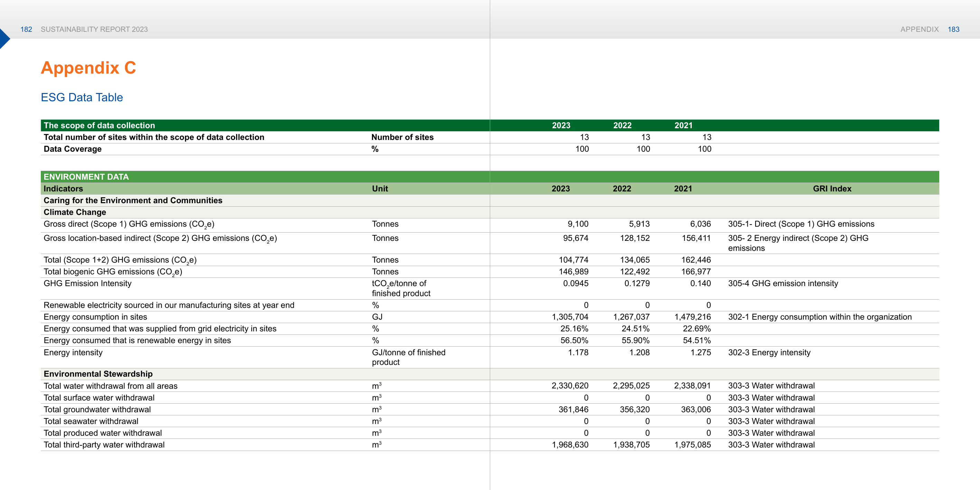980x490 pixels.
Task: Click 'Total biogenic GHG emissions' label
Action: [113, 272]
